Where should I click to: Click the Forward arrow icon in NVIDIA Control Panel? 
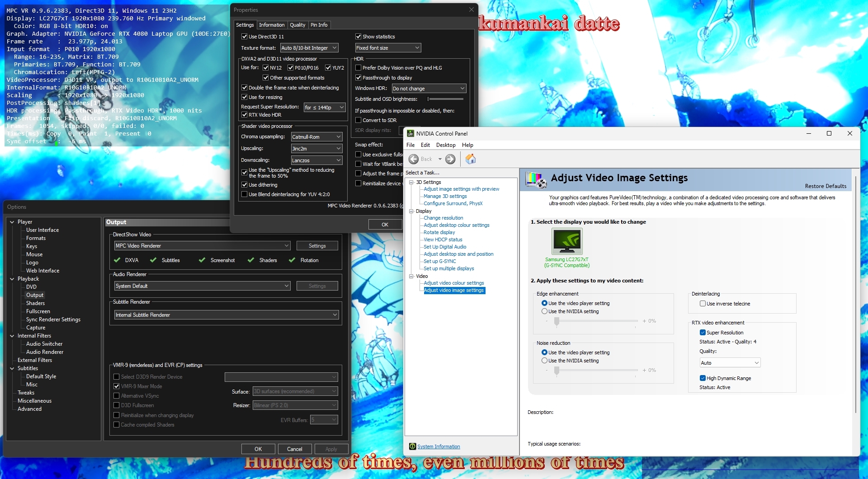click(450, 159)
